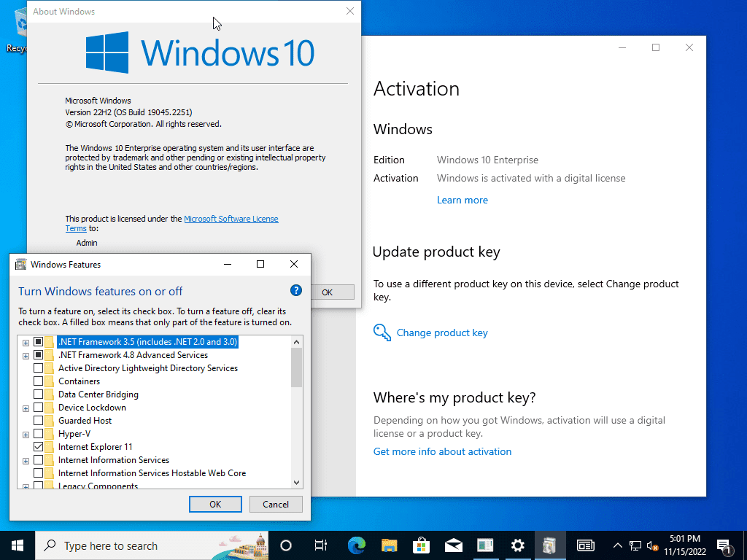Click the folder icon beside Internet Explorer 11
Viewport: 747px width, 560px height.
pyautogui.click(x=50, y=447)
